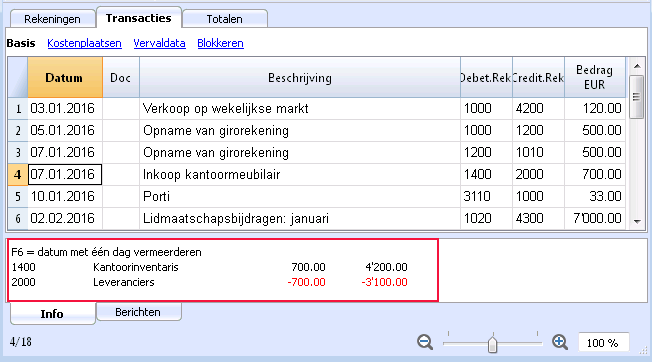Switch to the Rekeningen tab
This screenshot has height=362, width=652.
tap(52, 19)
